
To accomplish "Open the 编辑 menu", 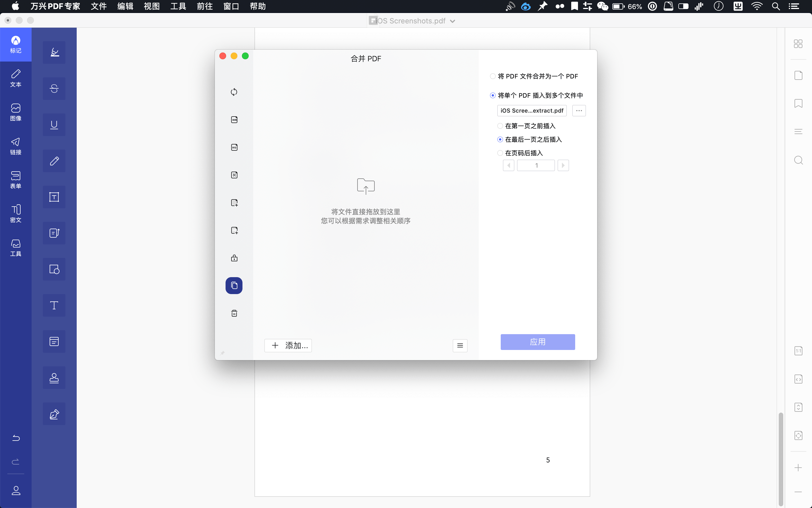I will pyautogui.click(x=125, y=6).
